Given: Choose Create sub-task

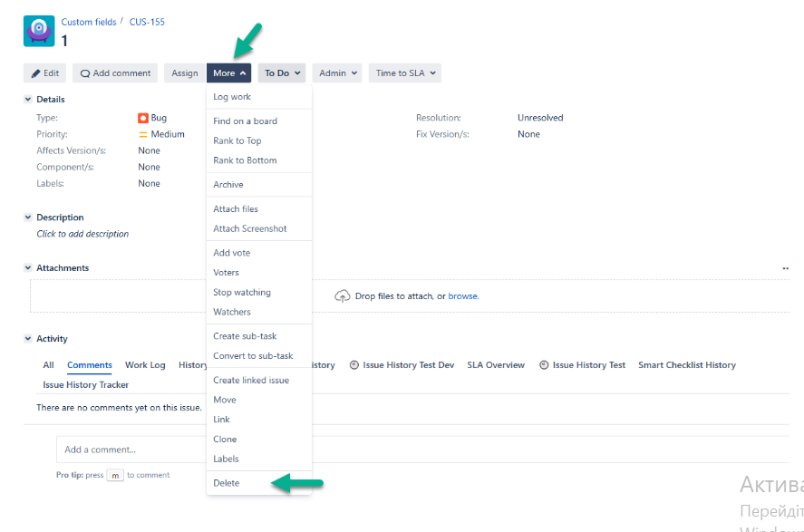Looking at the screenshot, I should (x=259, y=335).
